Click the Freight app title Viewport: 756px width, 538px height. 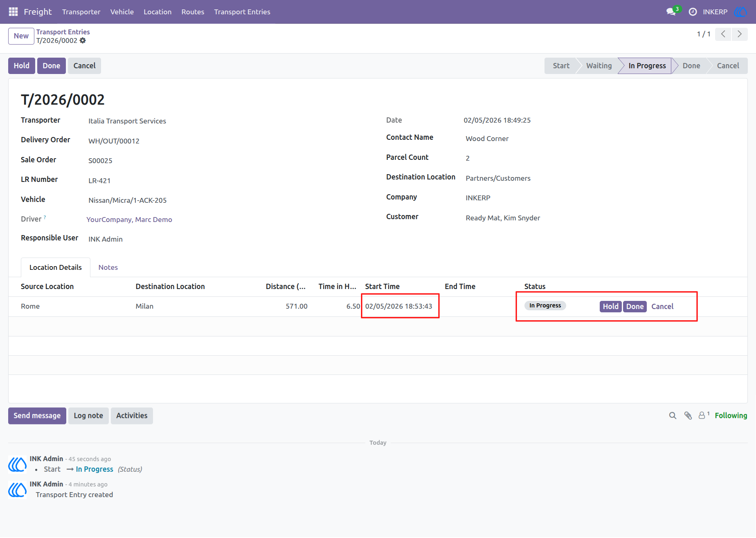[38, 12]
